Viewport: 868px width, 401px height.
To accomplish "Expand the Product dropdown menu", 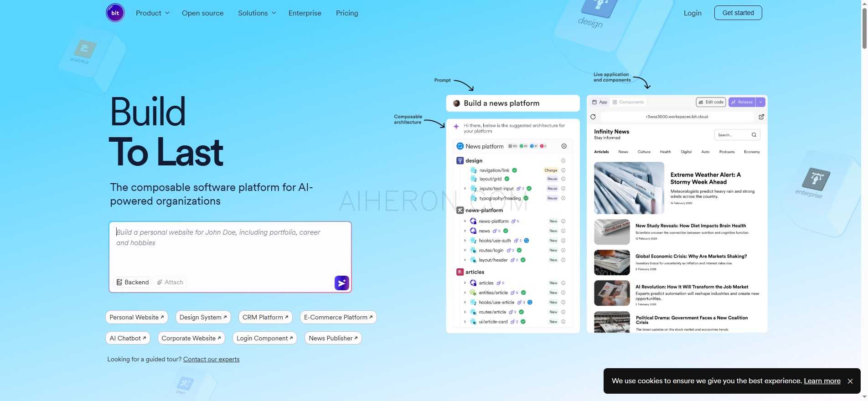I will click(153, 13).
